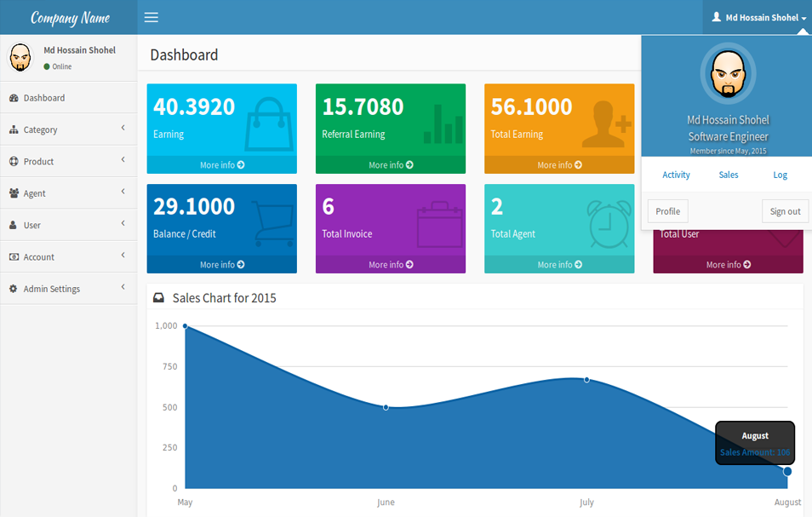
Task: Expand the Category sidebar menu
Action: point(68,129)
